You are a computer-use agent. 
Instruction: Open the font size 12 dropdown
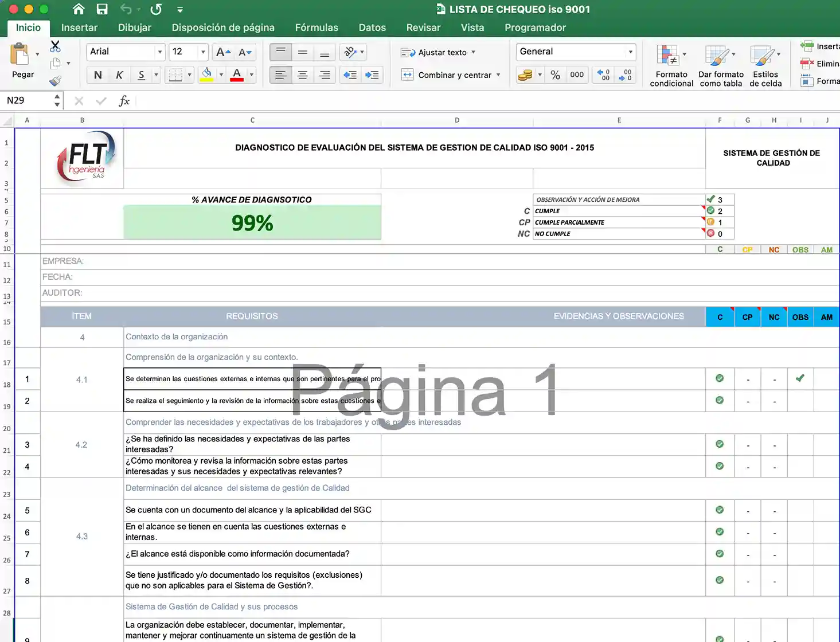pyautogui.click(x=203, y=52)
